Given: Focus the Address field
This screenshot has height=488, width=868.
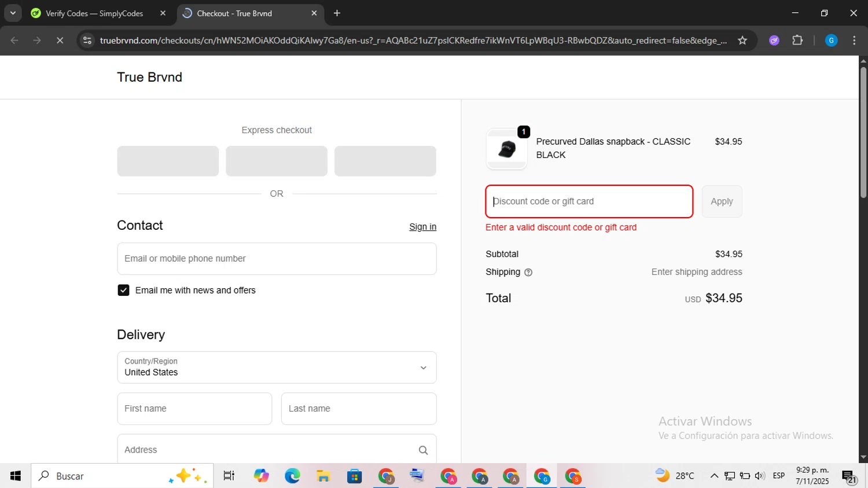Looking at the screenshot, I should (277, 449).
